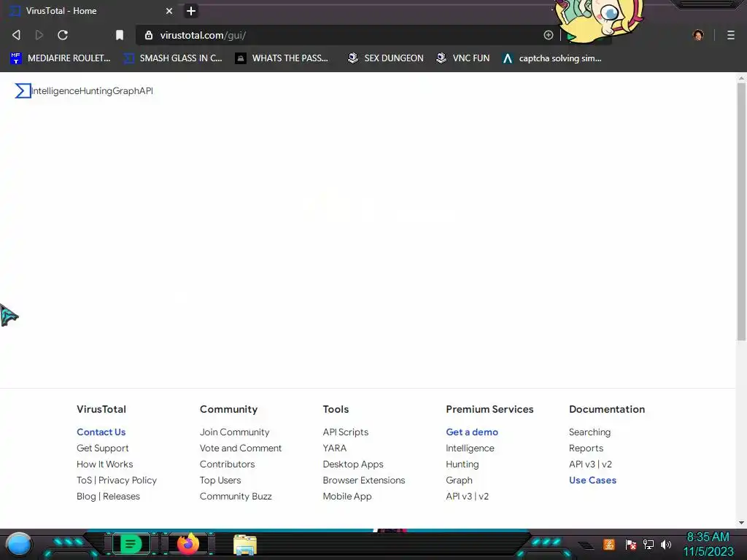Open the Blog link in the footer
Screen dimensions: 747x560
(x=86, y=496)
